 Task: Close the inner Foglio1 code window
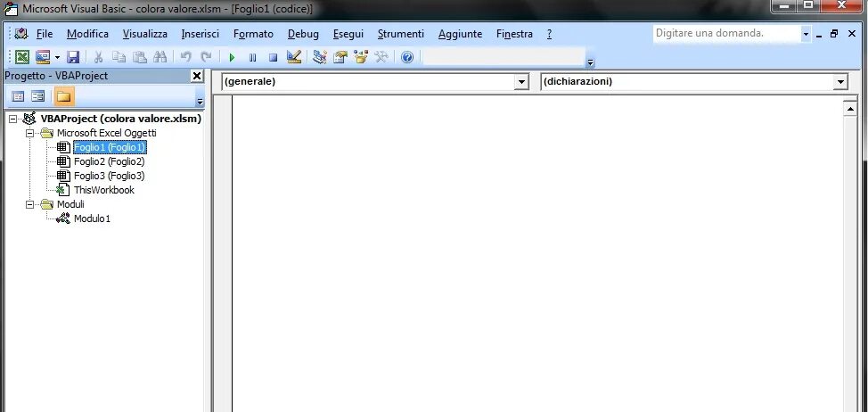(852, 34)
